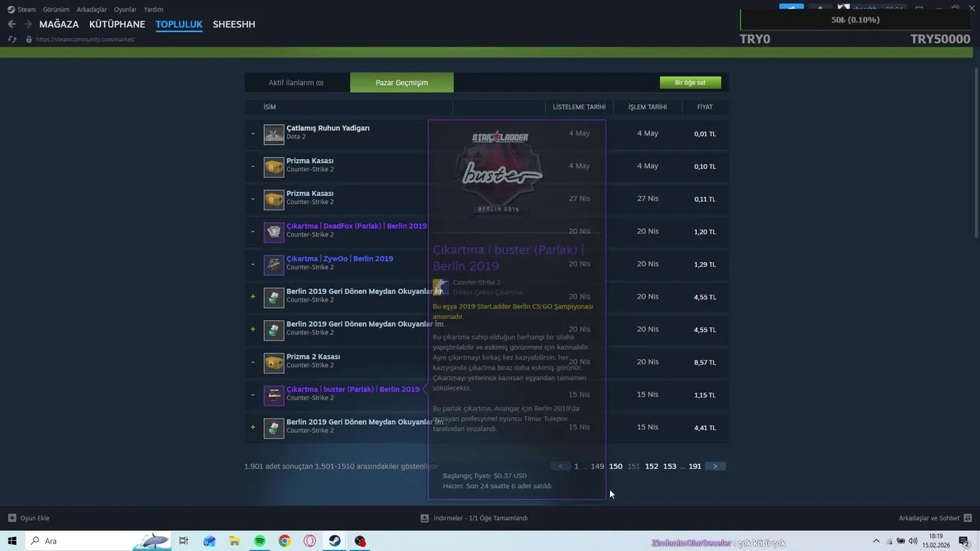Open Çıkartma | ZywOo | Berlin 2019 link
Screen dimensions: 980x551
340,259
